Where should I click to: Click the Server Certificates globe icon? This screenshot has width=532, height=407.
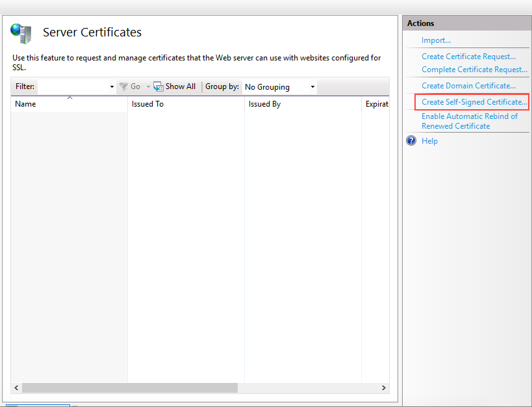click(21, 33)
